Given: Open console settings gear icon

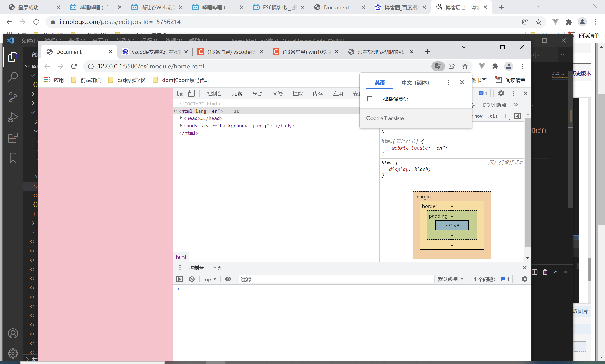Looking at the screenshot, I should (525, 279).
